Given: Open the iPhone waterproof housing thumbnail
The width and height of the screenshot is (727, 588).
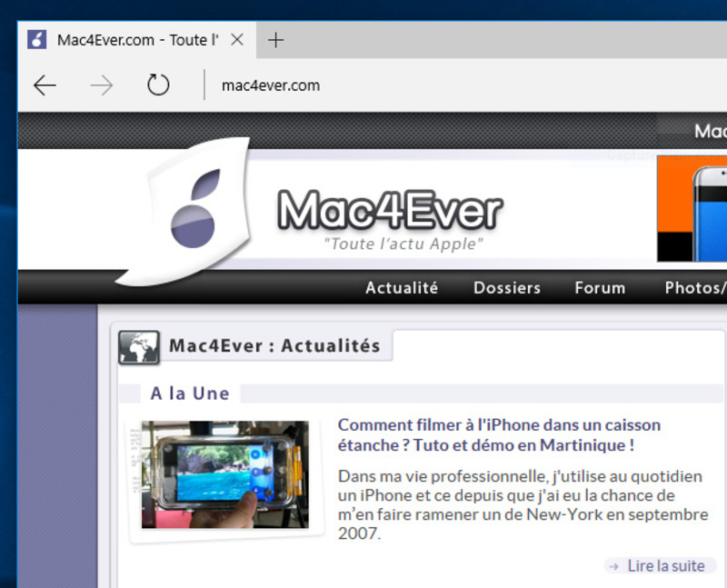Looking at the screenshot, I should coord(225,474).
